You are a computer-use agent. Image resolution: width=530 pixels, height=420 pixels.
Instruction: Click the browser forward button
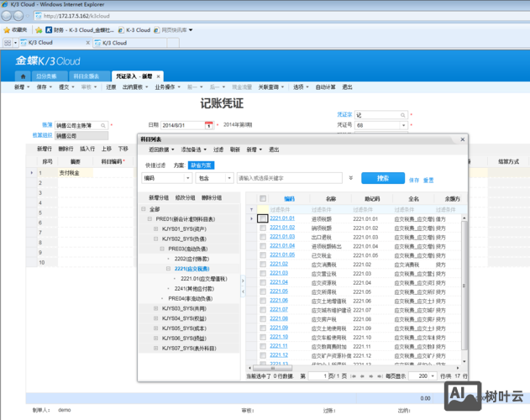pyautogui.click(x=18, y=16)
